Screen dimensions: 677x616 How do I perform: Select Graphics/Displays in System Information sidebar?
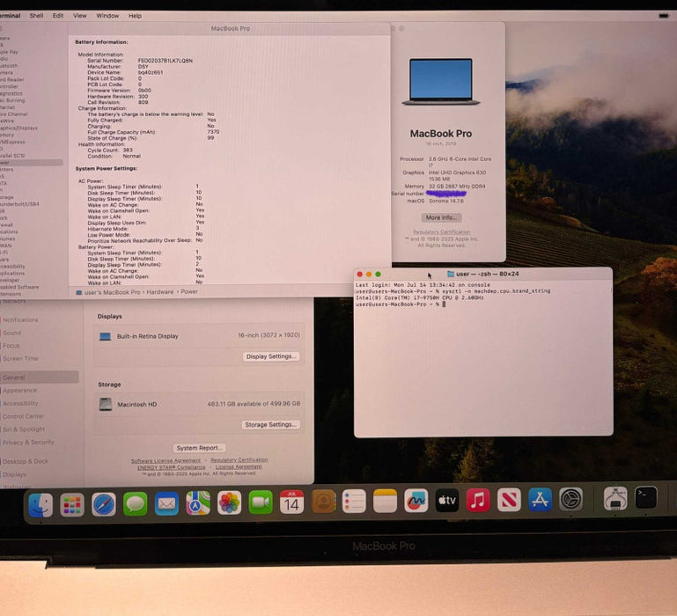[19, 128]
